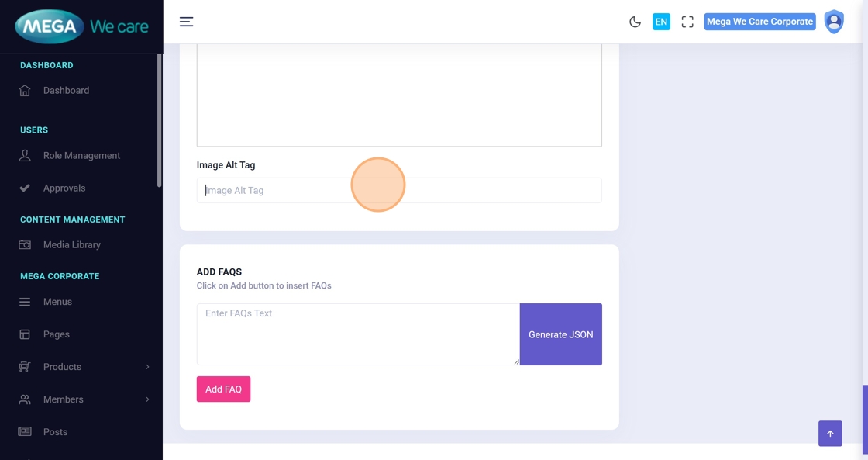This screenshot has height=460, width=868.
Task: Toggle fullscreen mode icon
Action: [687, 22]
